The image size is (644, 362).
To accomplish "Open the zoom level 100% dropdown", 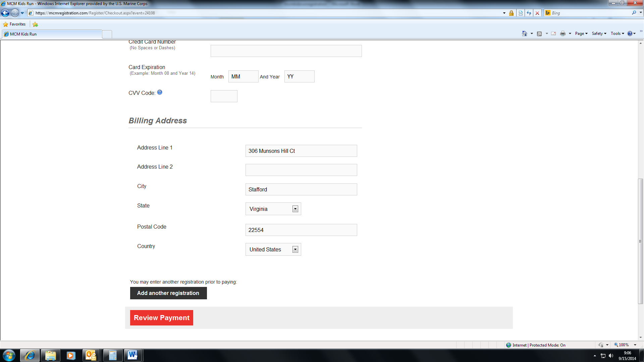I will 635,345.
